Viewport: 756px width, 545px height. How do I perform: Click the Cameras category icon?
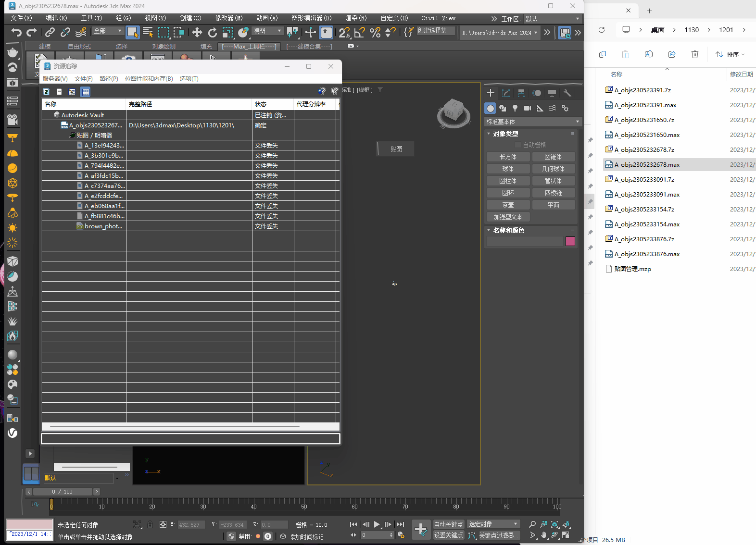(528, 108)
